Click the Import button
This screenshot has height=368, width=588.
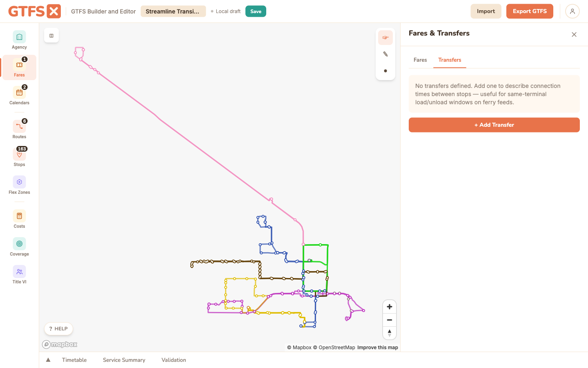tap(486, 11)
